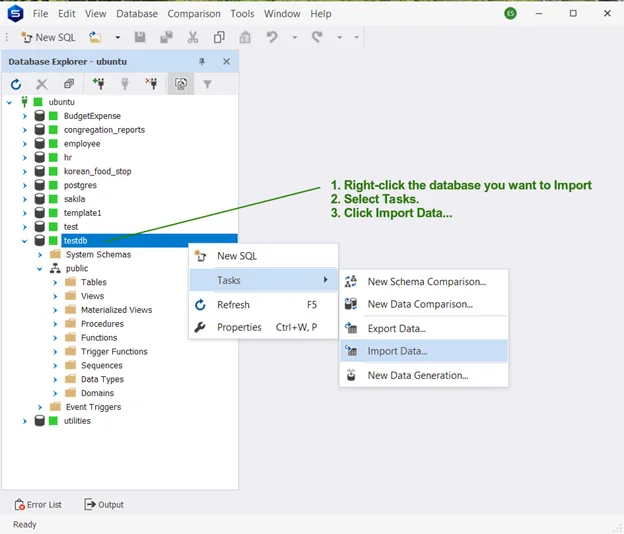
Task: Click the Save disk icon in toolbar
Action: click(x=140, y=37)
